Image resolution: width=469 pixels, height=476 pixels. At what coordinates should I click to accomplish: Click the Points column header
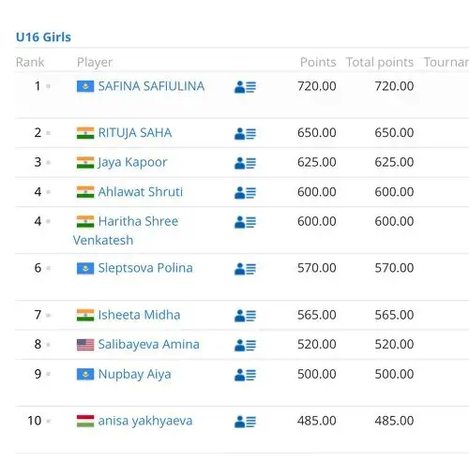pos(318,62)
